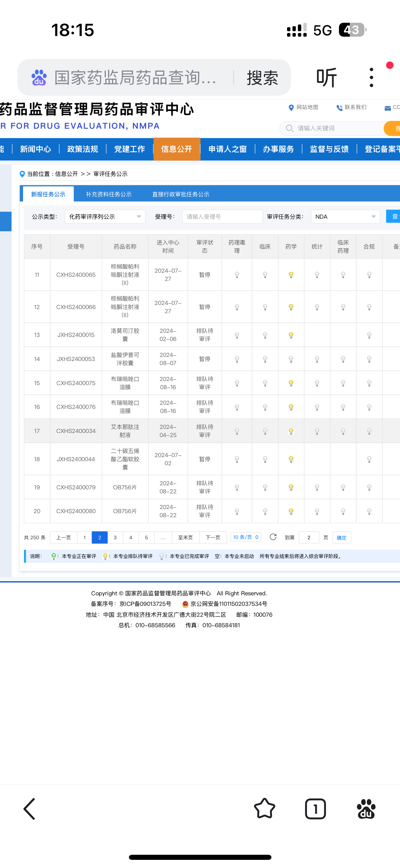Click the refresh icon beside page size
Screen dimensions: 400x868
(x=273, y=537)
